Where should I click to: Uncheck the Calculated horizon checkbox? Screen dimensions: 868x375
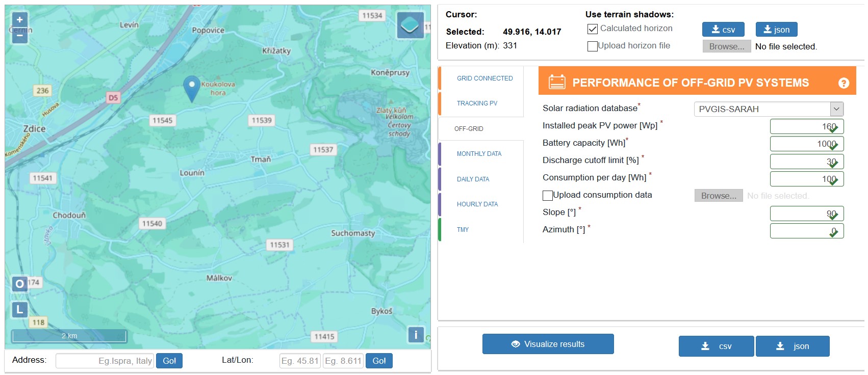point(593,29)
